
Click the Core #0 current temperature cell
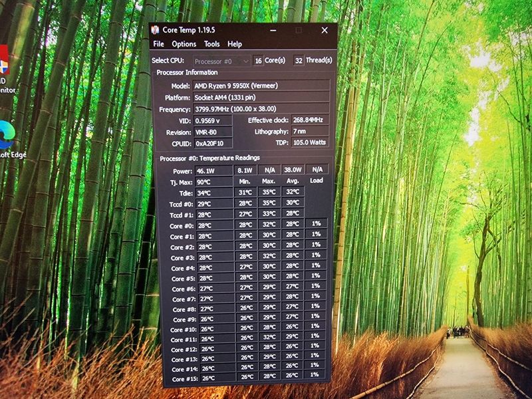(215, 225)
